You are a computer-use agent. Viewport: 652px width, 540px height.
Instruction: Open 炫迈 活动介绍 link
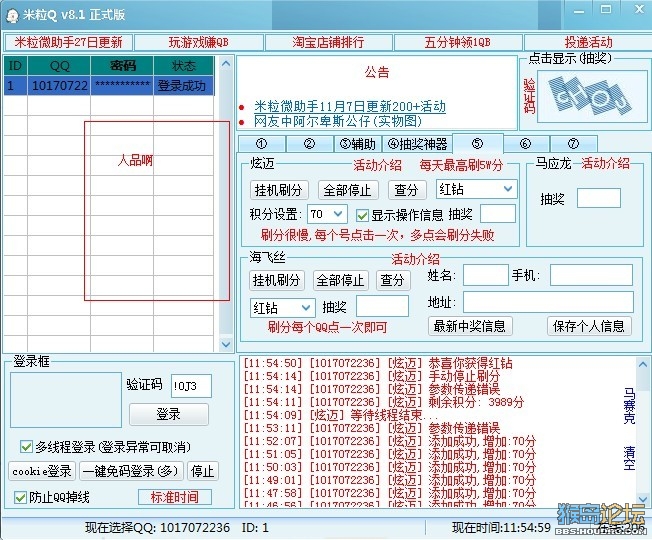pos(377,165)
